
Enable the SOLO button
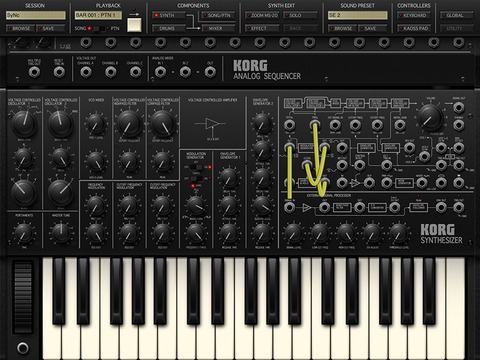[300, 15]
